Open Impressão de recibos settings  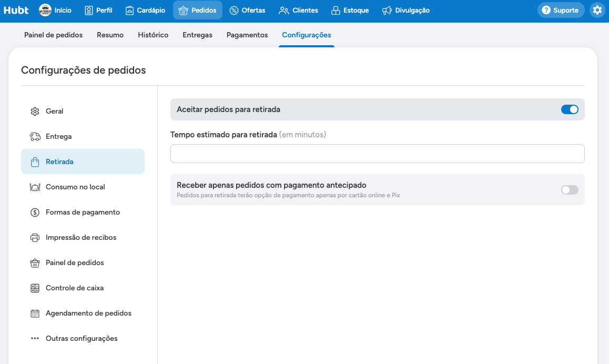pyautogui.click(x=83, y=237)
